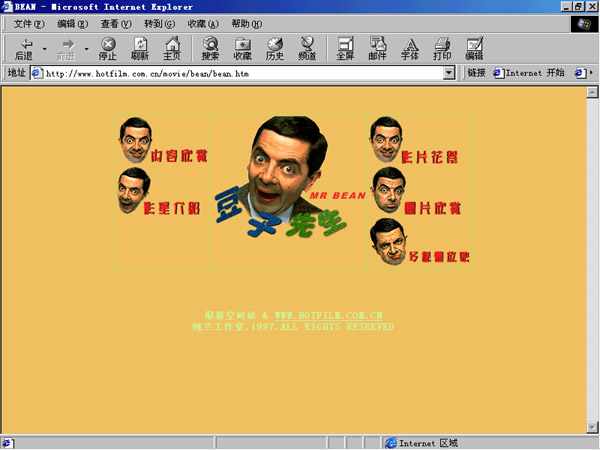The height and width of the screenshot is (450, 600).
Task: Open the 文件(F) menu
Action: tap(29, 23)
